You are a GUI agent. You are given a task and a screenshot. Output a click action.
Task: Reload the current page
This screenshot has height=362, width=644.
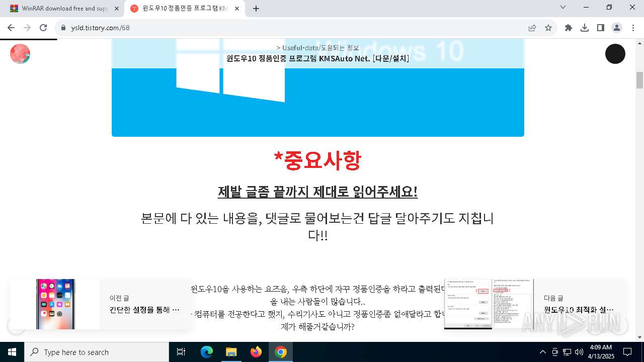(43, 28)
